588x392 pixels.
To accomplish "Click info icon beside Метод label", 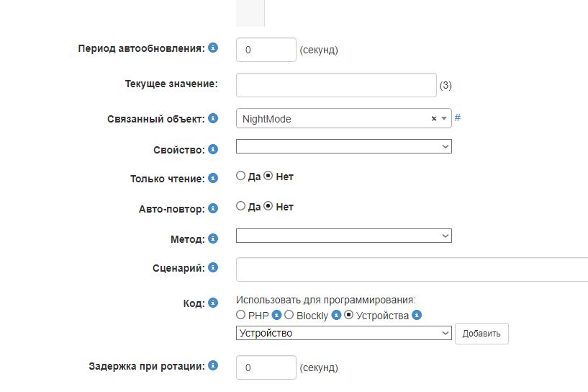I will pyautogui.click(x=213, y=238).
